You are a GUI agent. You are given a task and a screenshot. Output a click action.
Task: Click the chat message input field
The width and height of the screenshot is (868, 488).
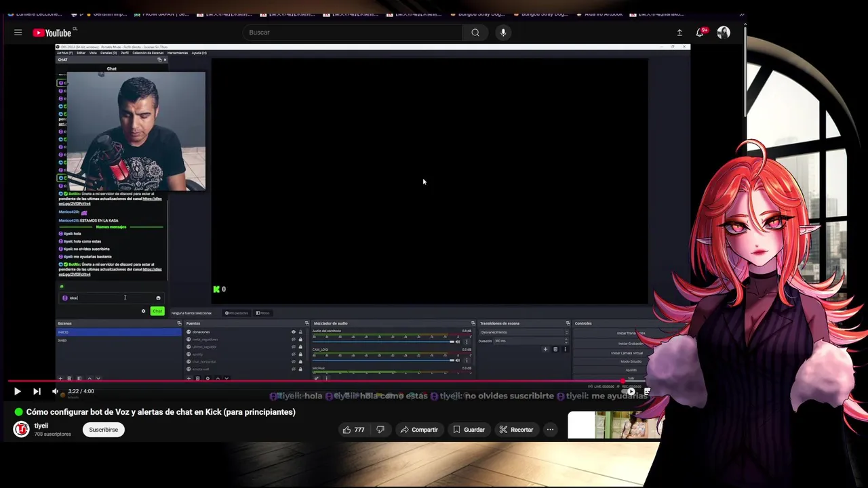coord(111,298)
